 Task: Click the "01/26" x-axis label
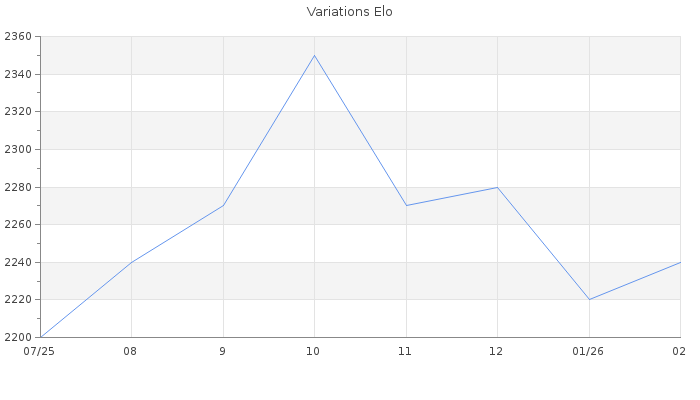589,351
